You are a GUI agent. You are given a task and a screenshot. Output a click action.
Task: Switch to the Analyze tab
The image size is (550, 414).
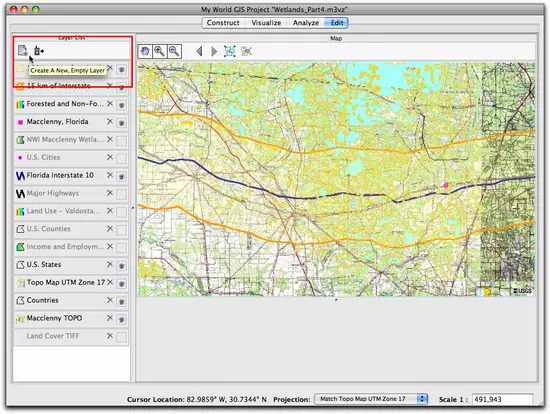click(x=306, y=23)
